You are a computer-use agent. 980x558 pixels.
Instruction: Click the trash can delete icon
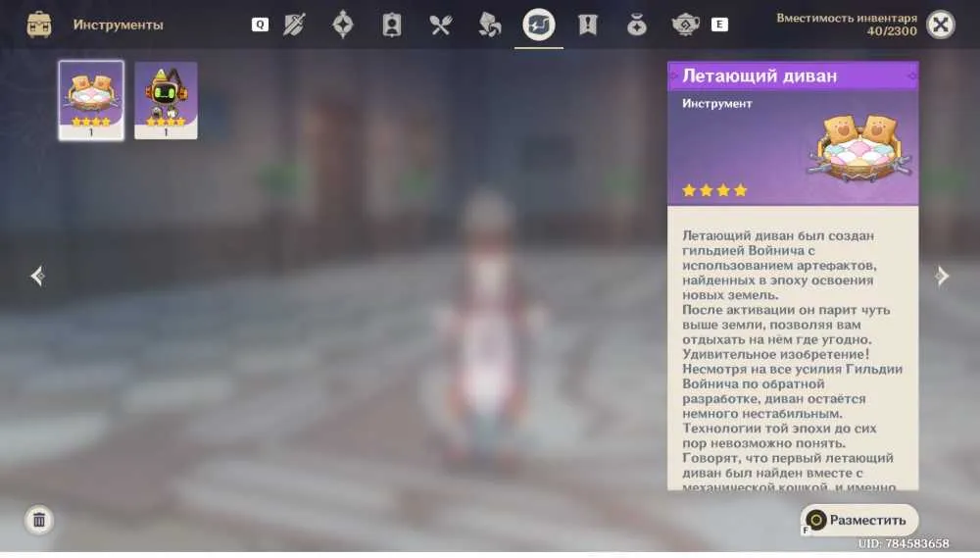39,520
